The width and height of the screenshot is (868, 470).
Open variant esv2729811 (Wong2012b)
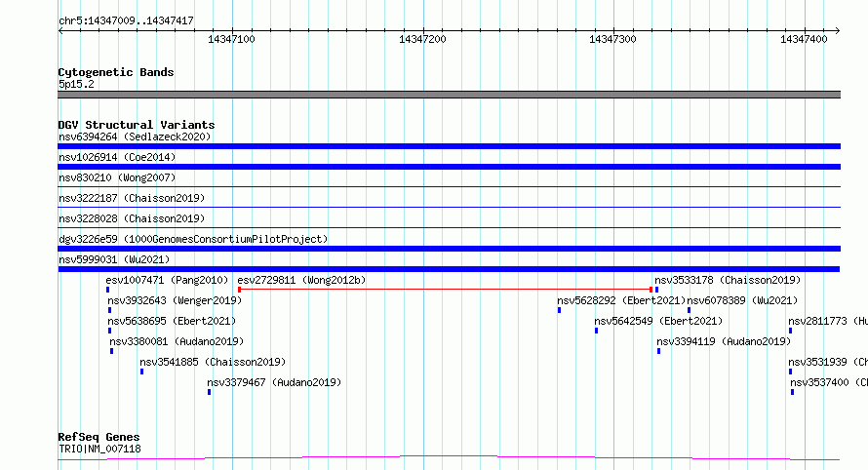point(301,280)
